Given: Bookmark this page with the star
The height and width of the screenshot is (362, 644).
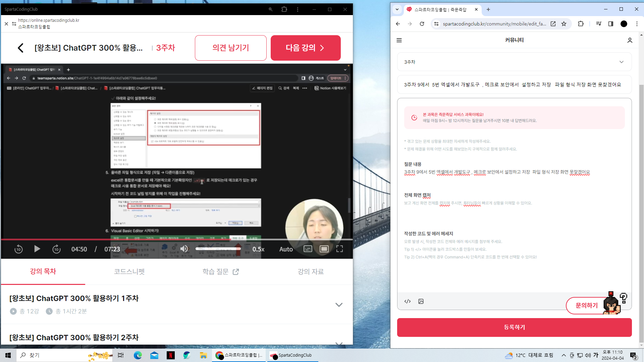Looking at the screenshot, I should pos(564,24).
